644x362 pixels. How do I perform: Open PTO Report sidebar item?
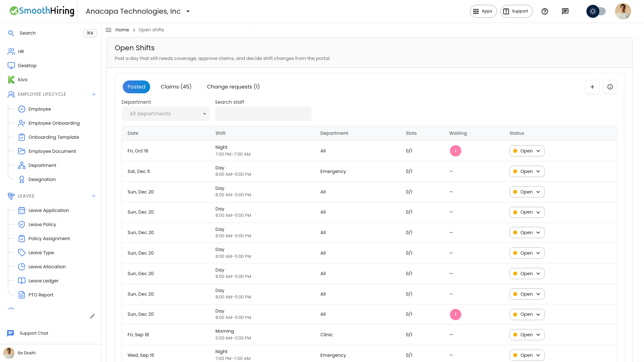[x=41, y=295]
